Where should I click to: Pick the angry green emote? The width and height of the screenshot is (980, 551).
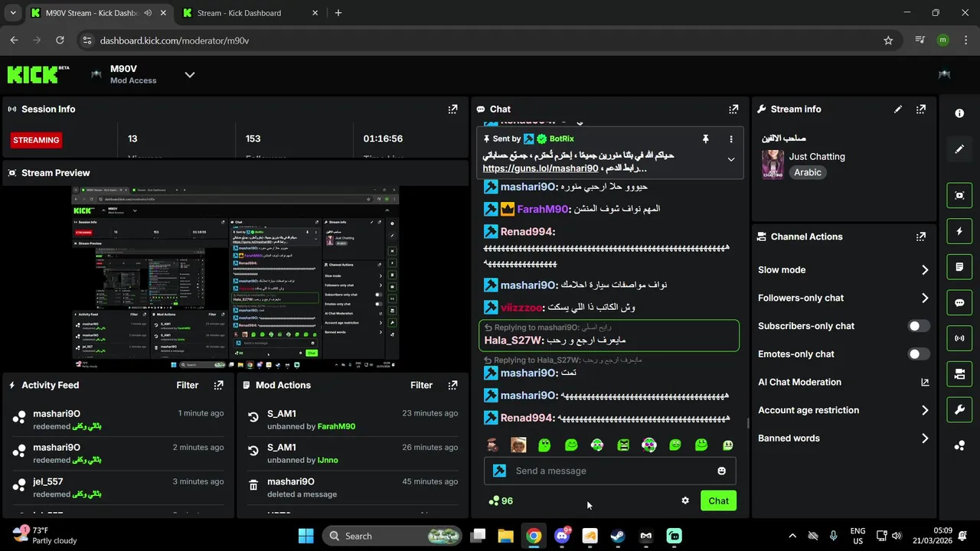tap(623, 445)
